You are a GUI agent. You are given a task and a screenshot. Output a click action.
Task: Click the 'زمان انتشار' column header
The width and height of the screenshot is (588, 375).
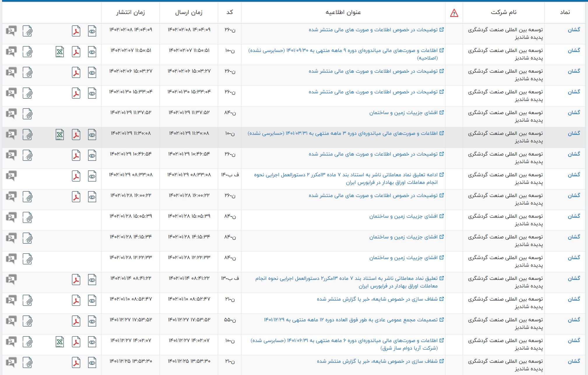tap(130, 13)
